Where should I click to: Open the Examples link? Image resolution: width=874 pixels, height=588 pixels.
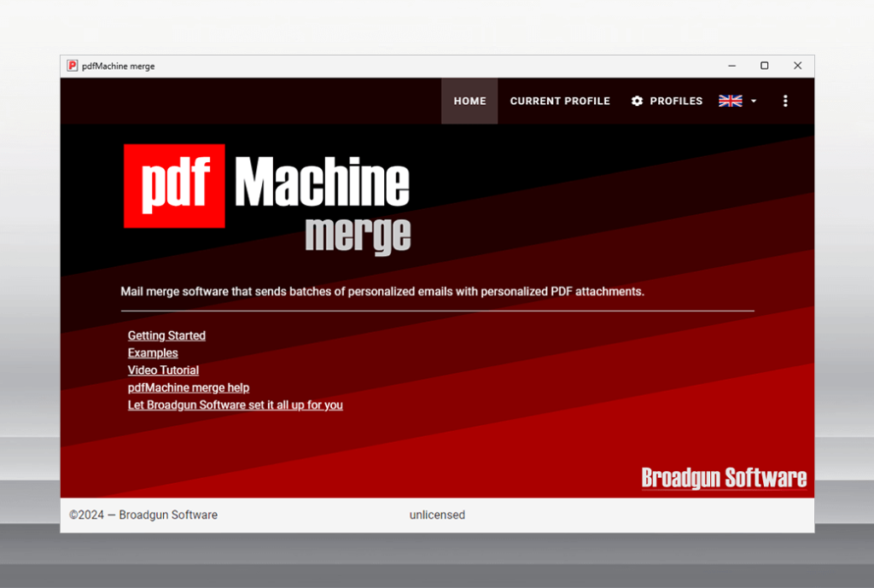(153, 352)
